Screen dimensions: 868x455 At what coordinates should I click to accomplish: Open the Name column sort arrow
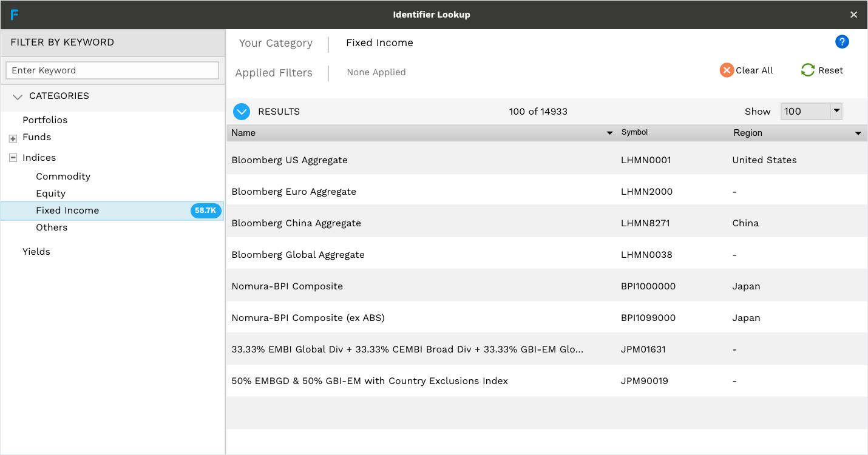click(610, 133)
